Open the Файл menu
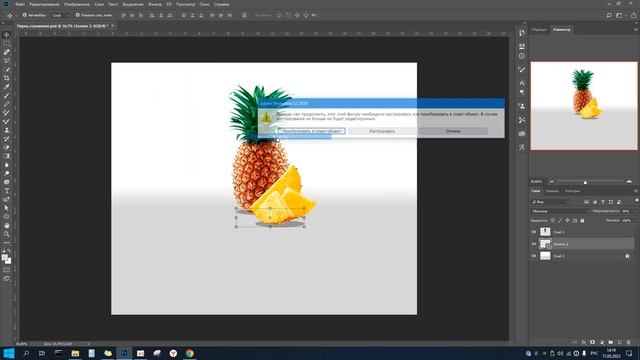Screen dimensions: 640x360 20,4
